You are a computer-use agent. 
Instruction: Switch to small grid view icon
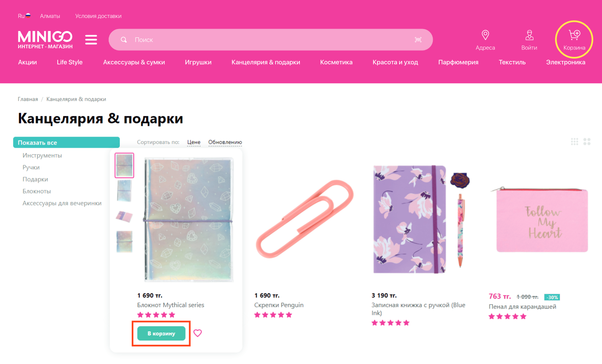[575, 142]
